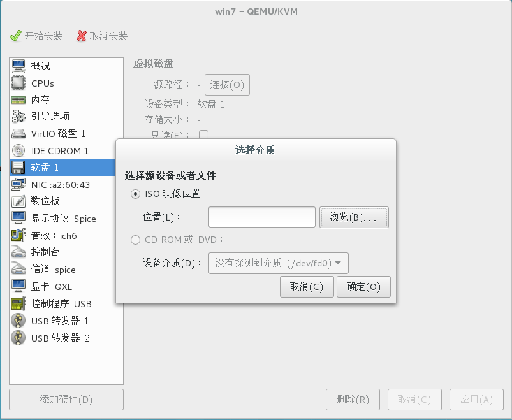The image size is (512, 420).
Task: Click the 开始安装 toolbar label
Action: 44,36
